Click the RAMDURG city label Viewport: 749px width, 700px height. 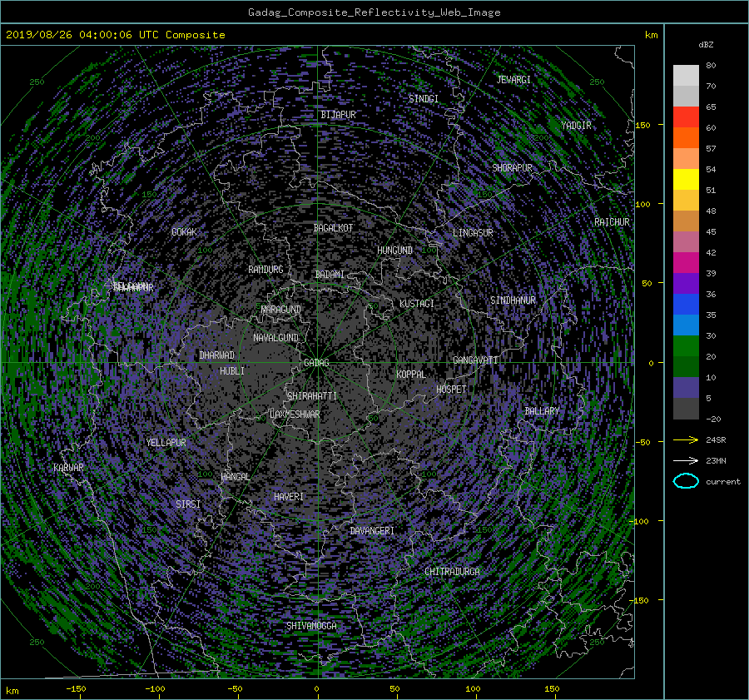[265, 270]
